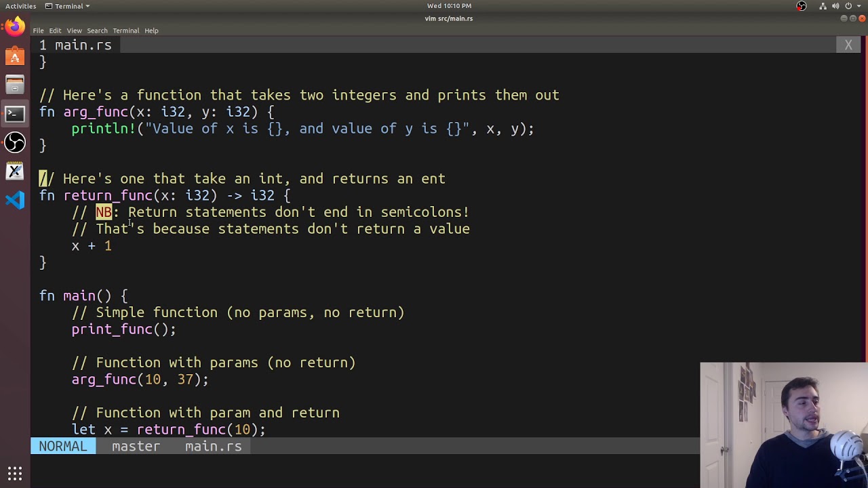Select the Terminal icon in the dock
The width and height of the screenshot is (868, 488).
(15, 114)
